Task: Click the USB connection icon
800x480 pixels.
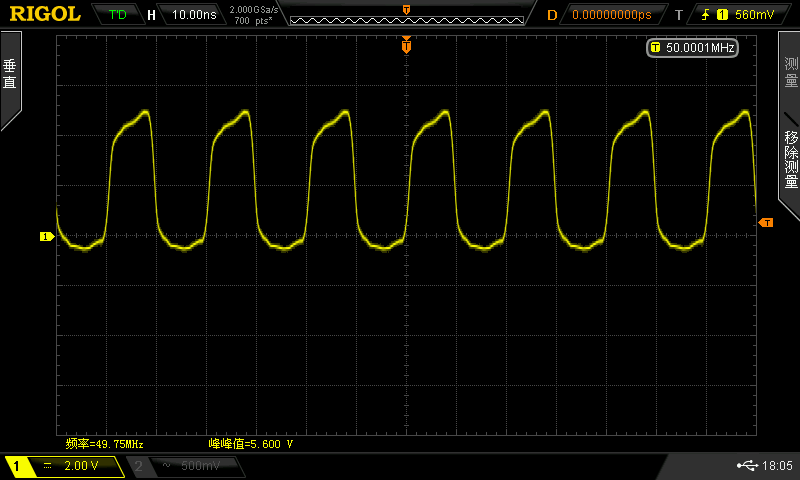Action: [x=747, y=465]
